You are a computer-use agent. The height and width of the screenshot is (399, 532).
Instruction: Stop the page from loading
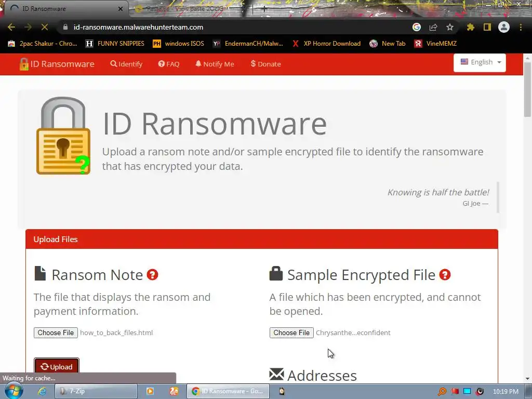45,27
